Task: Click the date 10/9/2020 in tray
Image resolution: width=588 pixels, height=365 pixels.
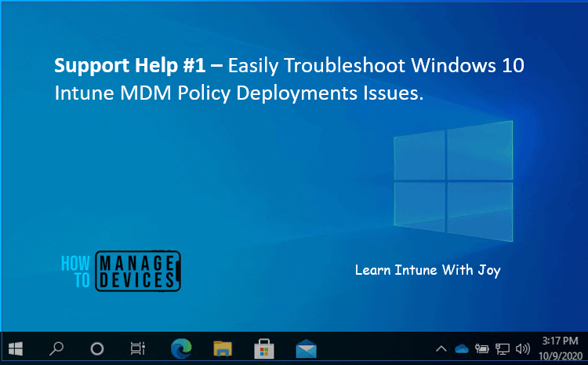Action: [x=561, y=356]
